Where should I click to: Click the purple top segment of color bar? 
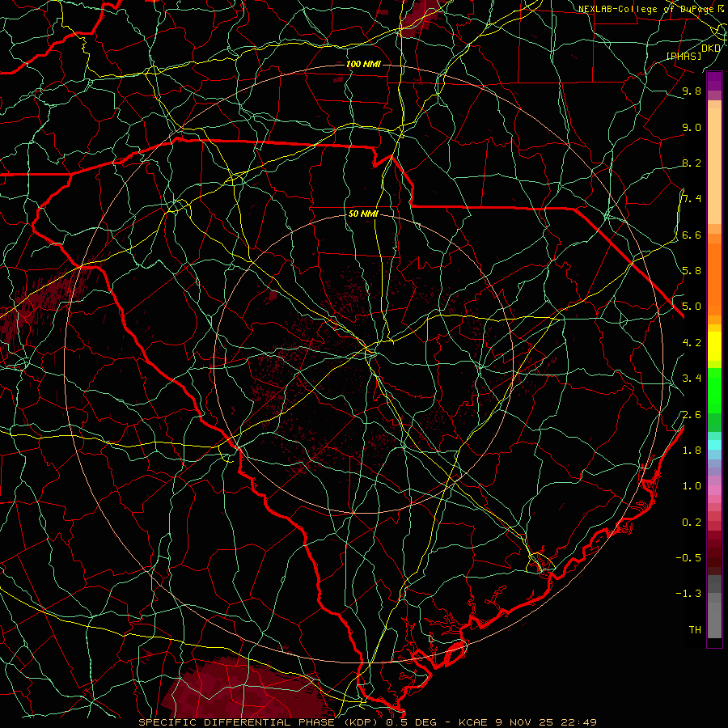click(x=714, y=81)
